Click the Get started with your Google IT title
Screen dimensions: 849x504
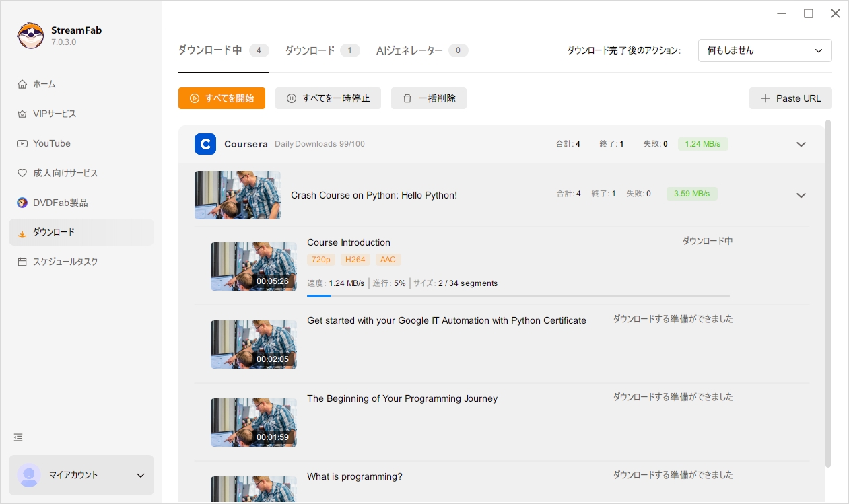pyautogui.click(x=446, y=320)
